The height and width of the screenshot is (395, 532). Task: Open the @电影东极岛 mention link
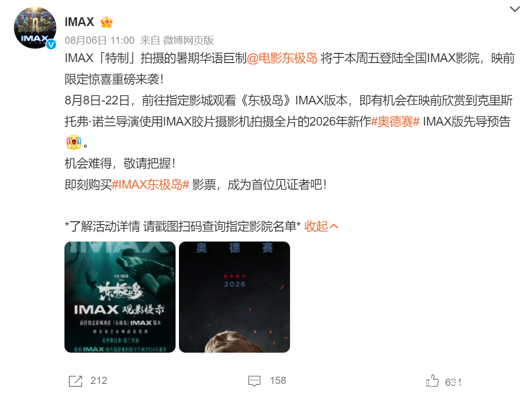pyautogui.click(x=282, y=58)
